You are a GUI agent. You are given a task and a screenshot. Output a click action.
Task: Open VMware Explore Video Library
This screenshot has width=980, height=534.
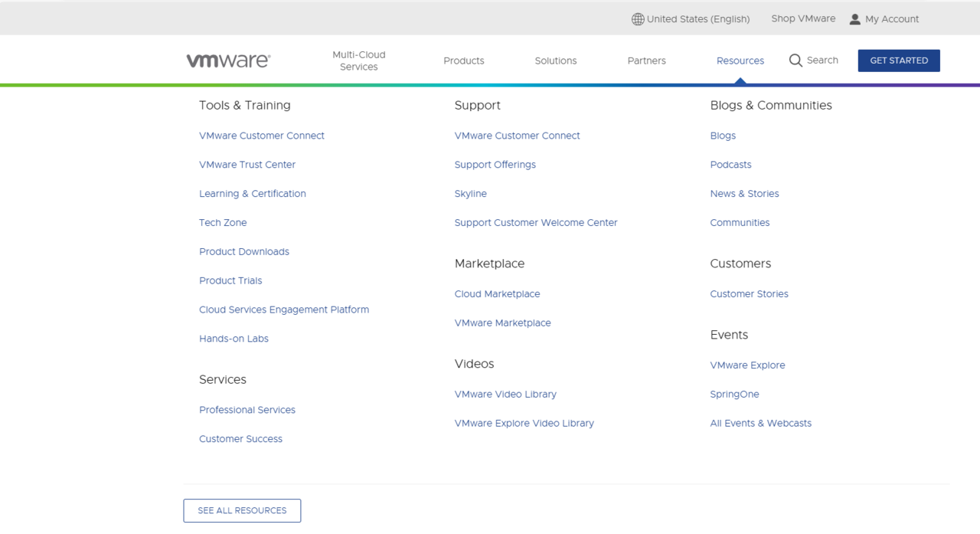click(x=524, y=423)
